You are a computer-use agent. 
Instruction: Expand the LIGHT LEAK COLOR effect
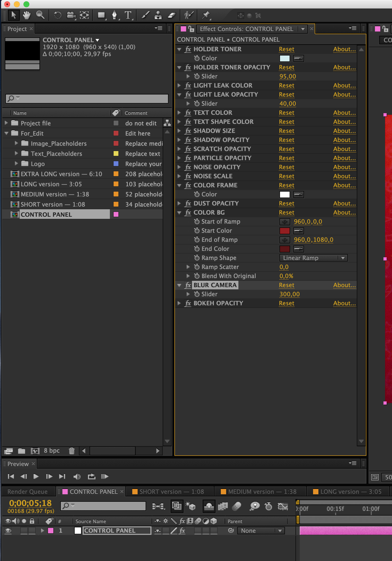pyautogui.click(x=179, y=85)
